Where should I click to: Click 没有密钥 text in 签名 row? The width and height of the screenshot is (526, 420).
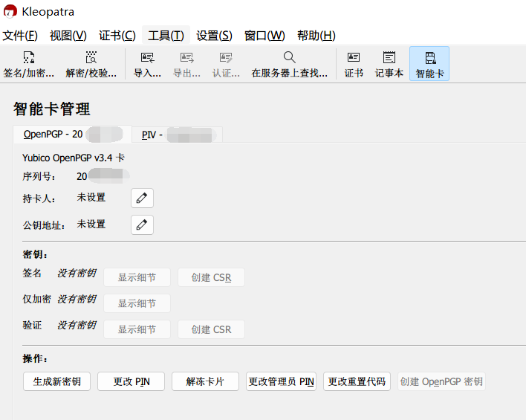[77, 273]
